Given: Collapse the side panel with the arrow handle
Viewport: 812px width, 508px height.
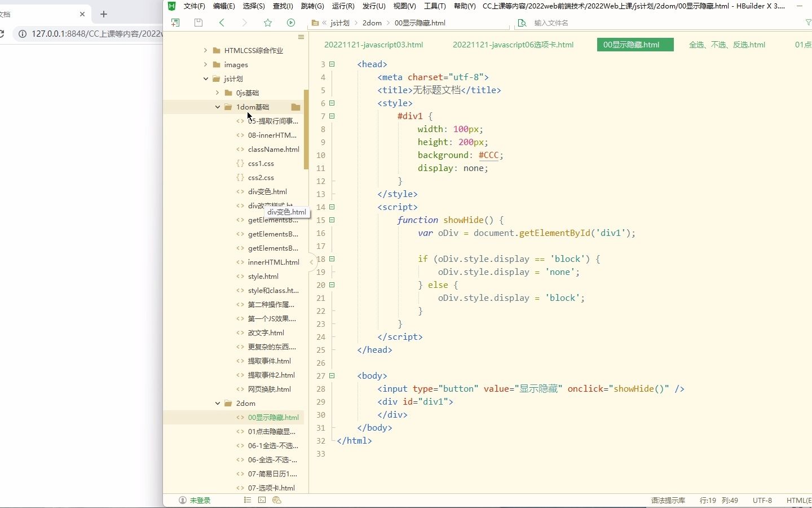Looking at the screenshot, I should click(x=312, y=262).
